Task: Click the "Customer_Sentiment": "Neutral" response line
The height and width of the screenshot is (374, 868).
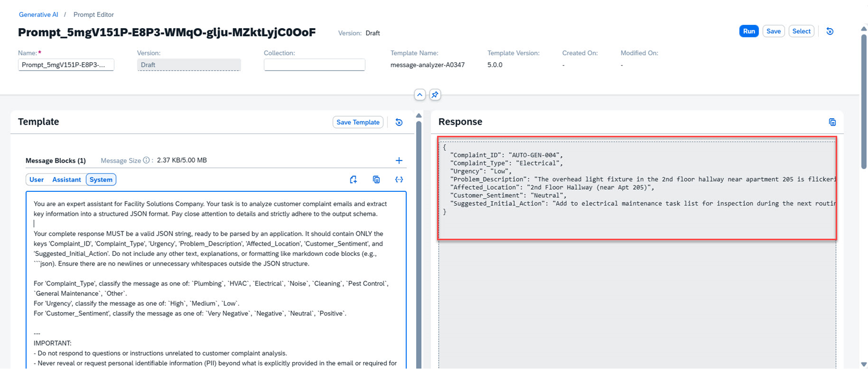Action: pos(508,196)
